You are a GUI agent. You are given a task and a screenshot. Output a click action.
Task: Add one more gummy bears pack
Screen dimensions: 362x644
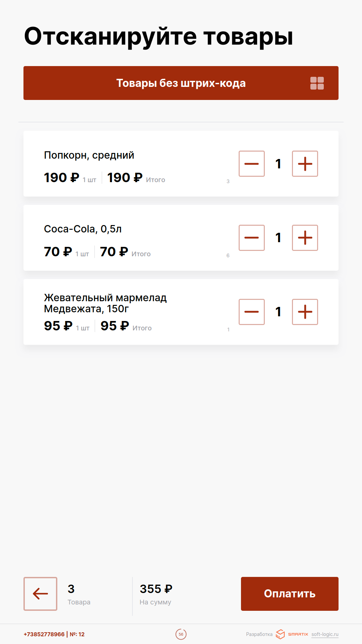305,312
